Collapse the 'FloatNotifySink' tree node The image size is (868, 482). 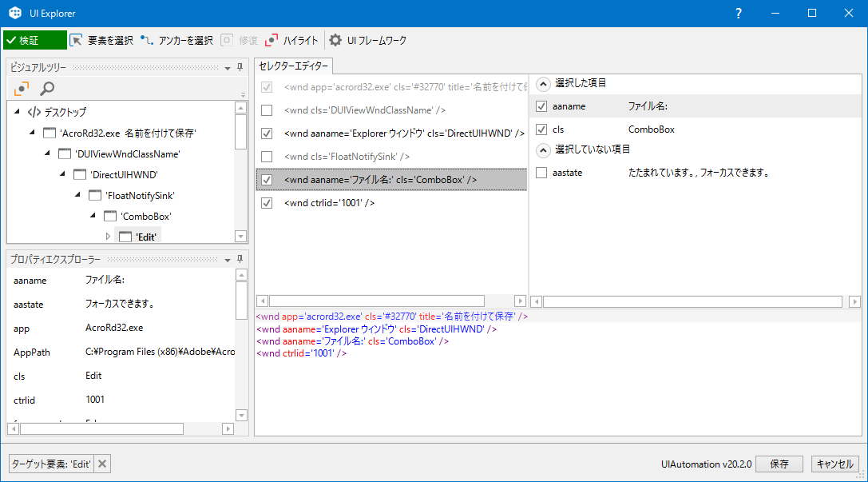tap(77, 195)
